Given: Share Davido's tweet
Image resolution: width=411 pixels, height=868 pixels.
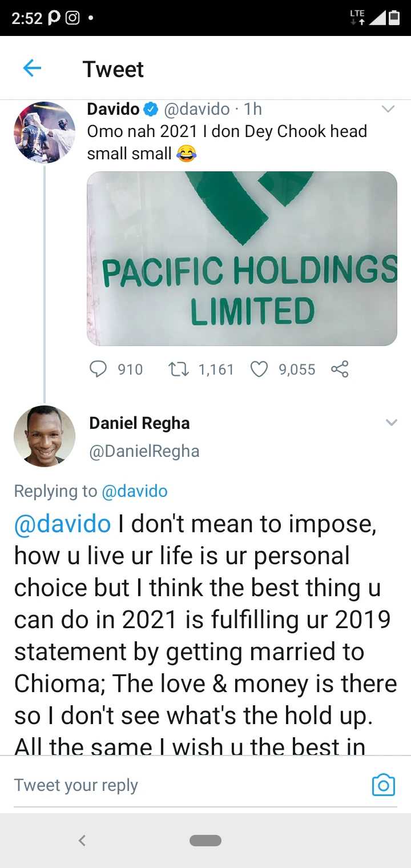Looking at the screenshot, I should click(x=340, y=369).
